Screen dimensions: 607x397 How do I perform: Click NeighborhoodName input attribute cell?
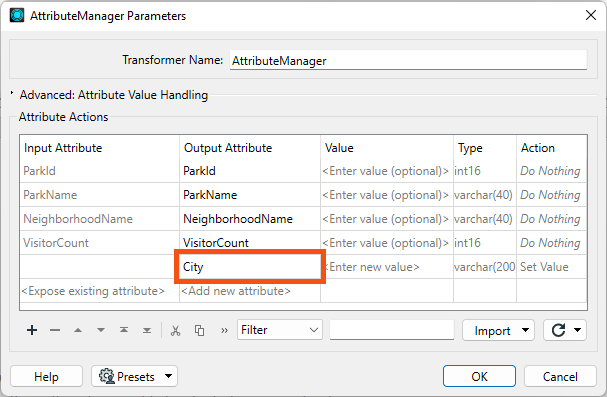[99, 219]
